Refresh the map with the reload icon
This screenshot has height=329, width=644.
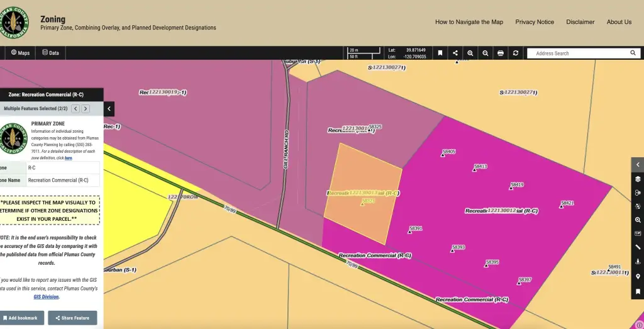coord(516,53)
